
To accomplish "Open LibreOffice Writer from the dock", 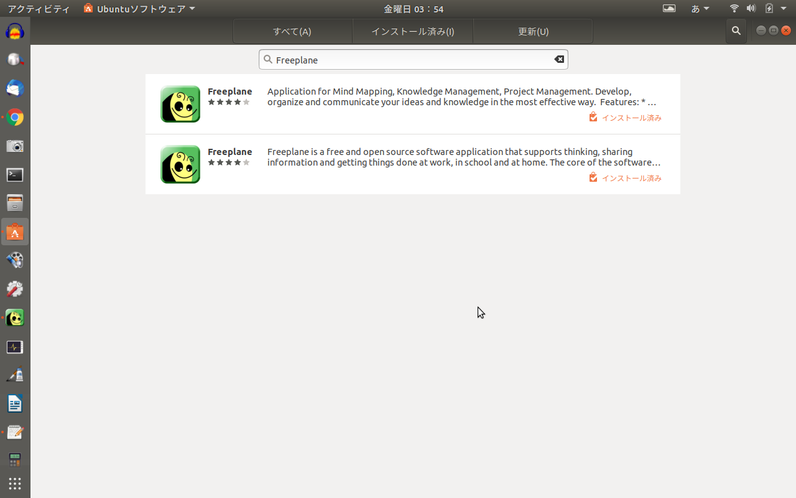I will pyautogui.click(x=15, y=404).
